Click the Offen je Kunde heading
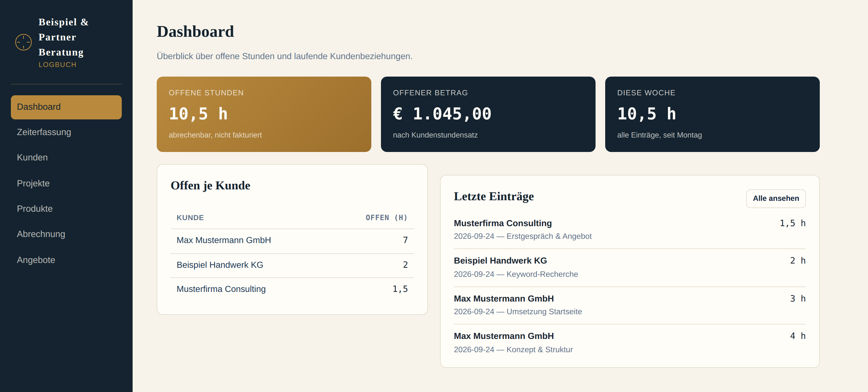This screenshot has height=392, width=868. (210, 186)
